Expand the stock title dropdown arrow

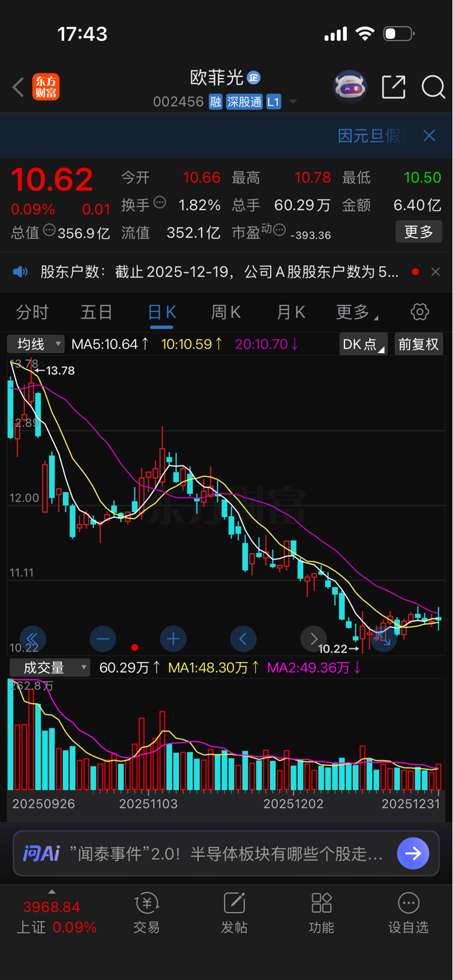pyautogui.click(x=293, y=102)
